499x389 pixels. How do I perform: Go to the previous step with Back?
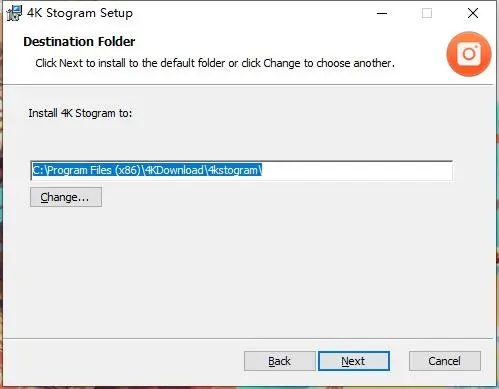280,361
